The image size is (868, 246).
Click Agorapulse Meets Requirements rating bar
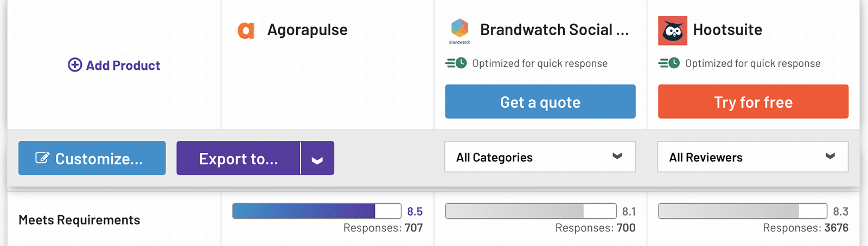tap(316, 211)
